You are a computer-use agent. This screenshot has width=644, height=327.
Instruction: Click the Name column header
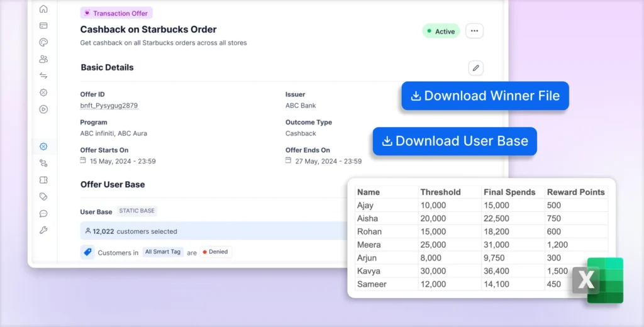coord(387,192)
